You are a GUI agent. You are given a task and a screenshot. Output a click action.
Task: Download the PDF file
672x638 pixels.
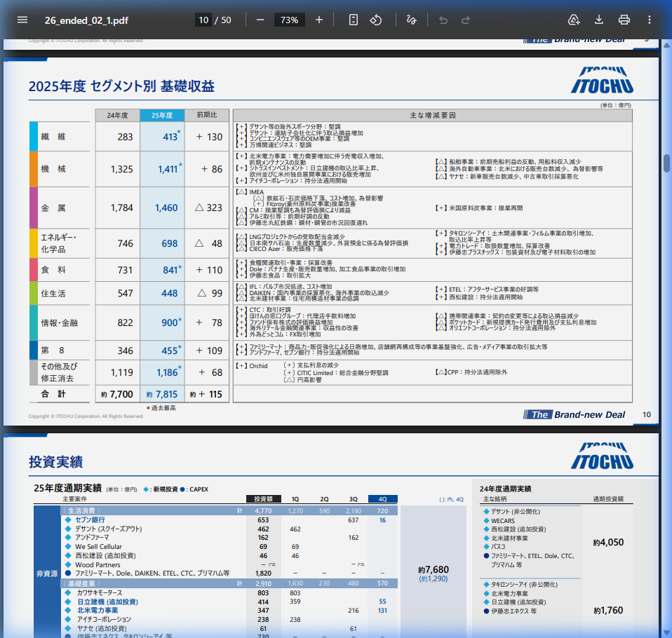[x=599, y=20]
